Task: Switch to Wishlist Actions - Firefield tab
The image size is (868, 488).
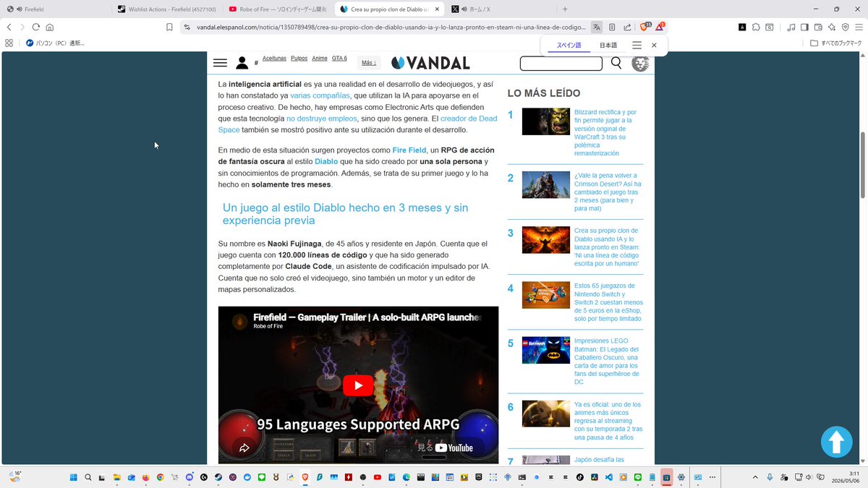Action: (166, 9)
